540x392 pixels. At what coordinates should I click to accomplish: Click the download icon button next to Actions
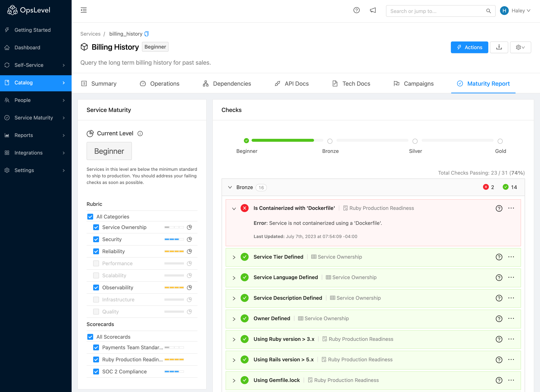pyautogui.click(x=499, y=47)
